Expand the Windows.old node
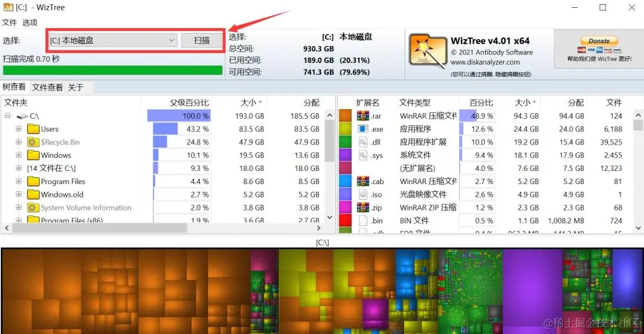The image size is (644, 334). coord(19,194)
